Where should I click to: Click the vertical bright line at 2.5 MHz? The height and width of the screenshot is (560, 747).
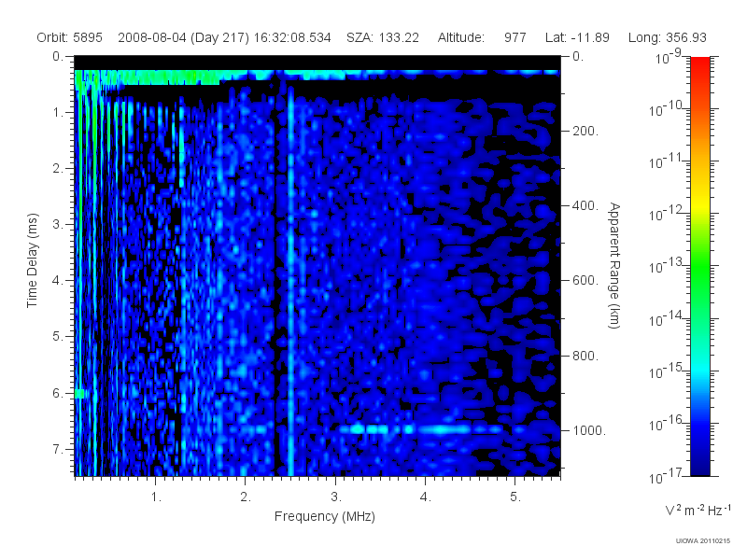tap(290, 281)
